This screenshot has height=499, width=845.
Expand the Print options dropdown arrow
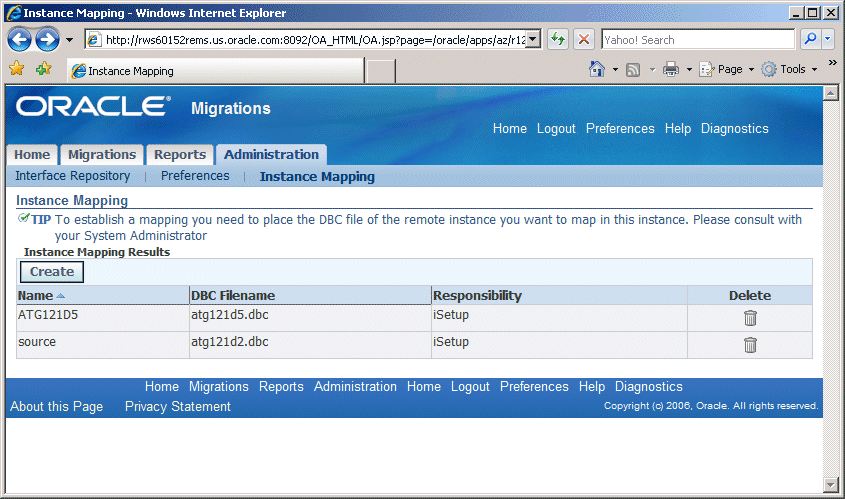689,70
